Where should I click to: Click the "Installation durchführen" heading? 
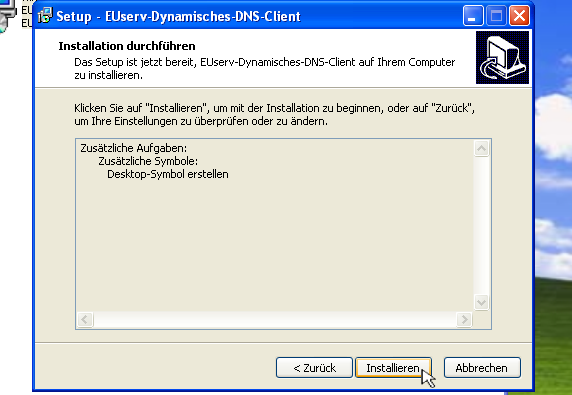pyautogui.click(x=127, y=46)
